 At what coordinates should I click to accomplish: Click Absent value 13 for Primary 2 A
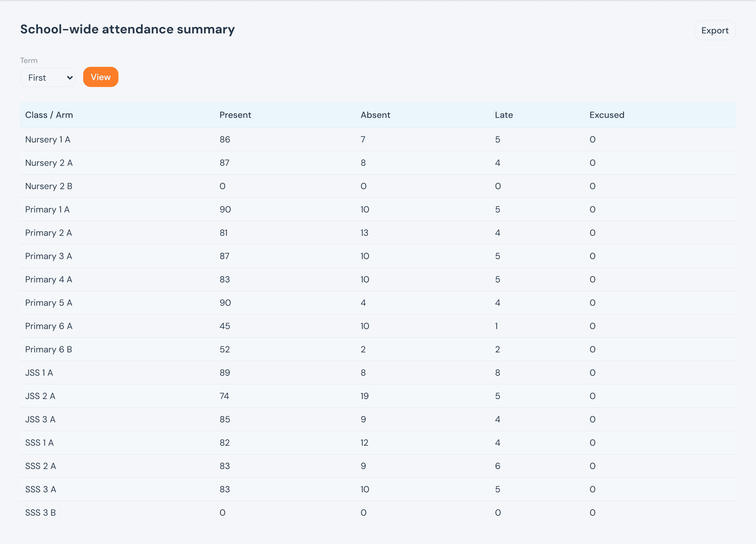point(364,233)
